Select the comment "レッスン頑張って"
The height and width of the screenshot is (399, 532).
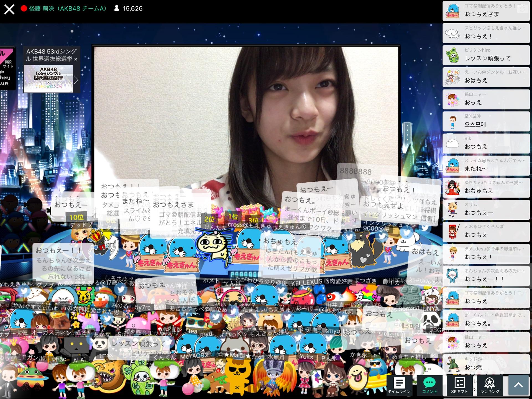[x=487, y=58]
